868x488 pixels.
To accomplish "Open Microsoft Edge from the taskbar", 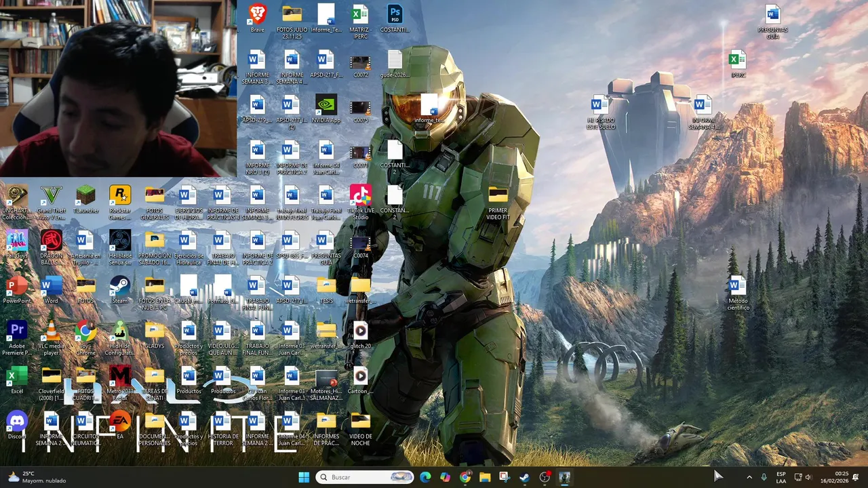I will [x=425, y=477].
